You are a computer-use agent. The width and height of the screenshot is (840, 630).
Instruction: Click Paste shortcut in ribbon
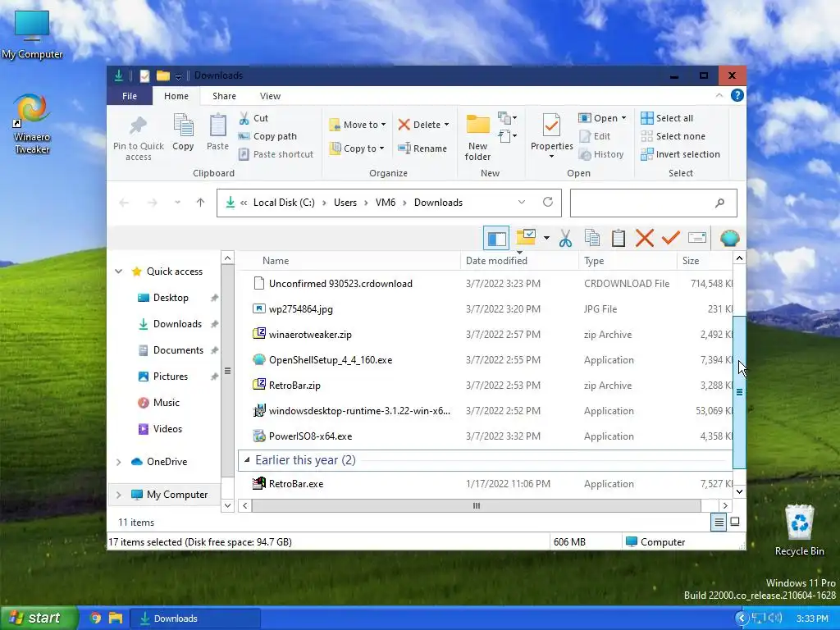tap(276, 154)
